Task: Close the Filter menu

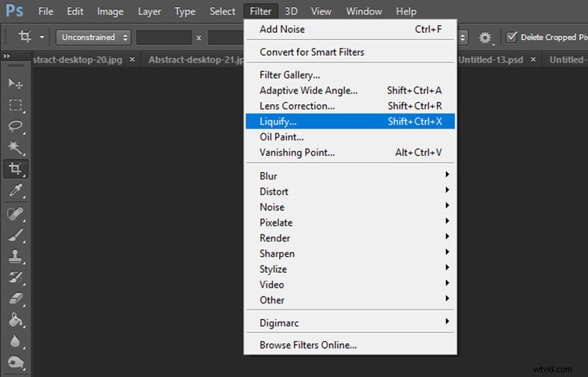Action: point(260,12)
